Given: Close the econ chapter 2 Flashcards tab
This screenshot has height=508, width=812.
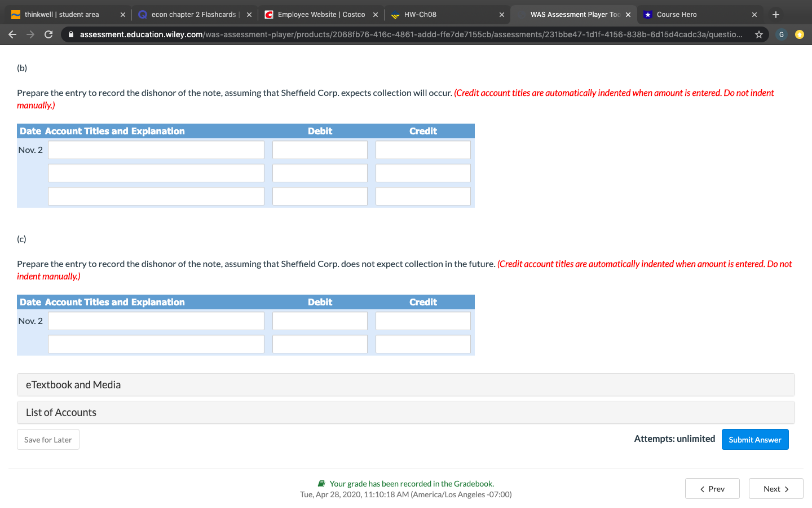Looking at the screenshot, I should click(x=249, y=15).
